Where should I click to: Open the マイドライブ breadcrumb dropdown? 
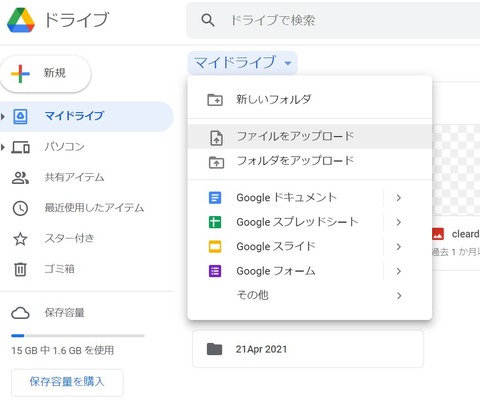click(242, 63)
